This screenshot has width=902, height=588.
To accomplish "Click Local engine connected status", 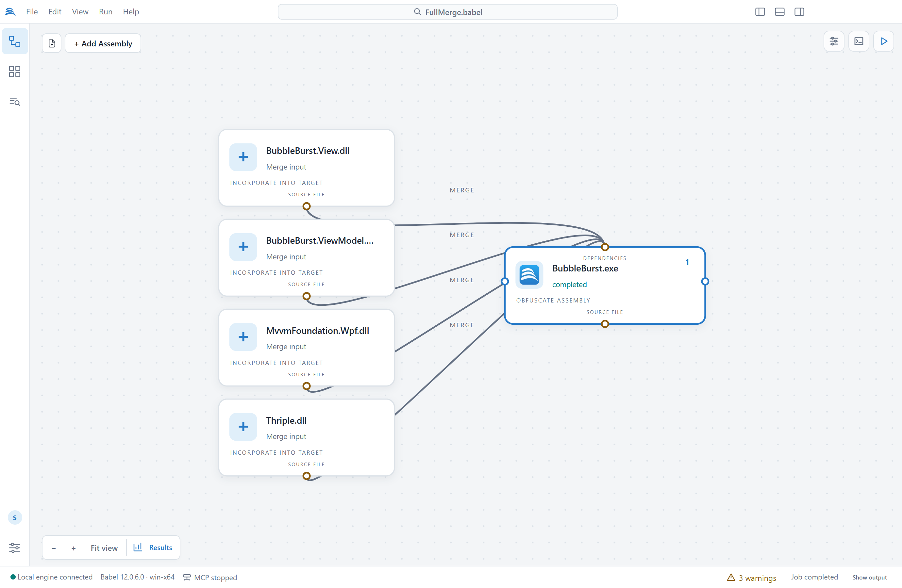I will (x=51, y=577).
